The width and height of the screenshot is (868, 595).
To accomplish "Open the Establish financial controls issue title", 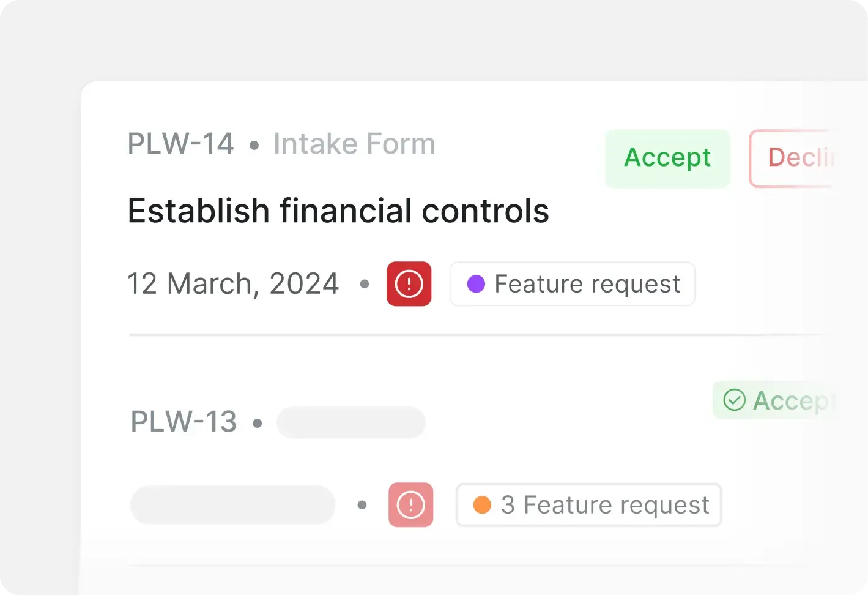I will click(x=338, y=211).
